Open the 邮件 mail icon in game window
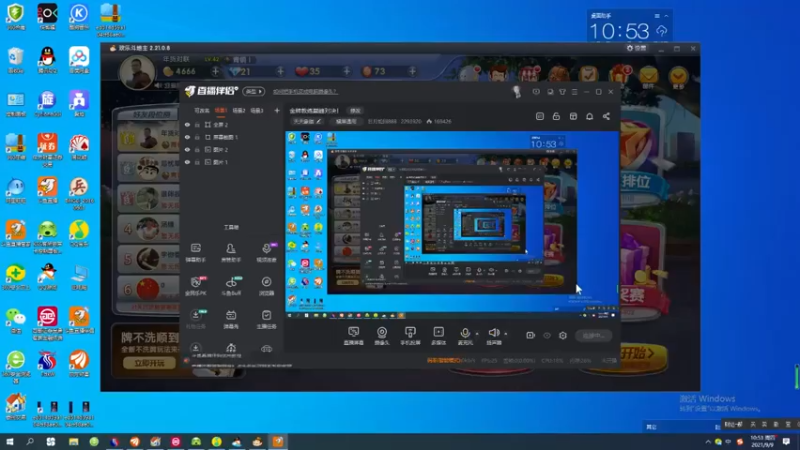800x450 pixels. point(648,78)
